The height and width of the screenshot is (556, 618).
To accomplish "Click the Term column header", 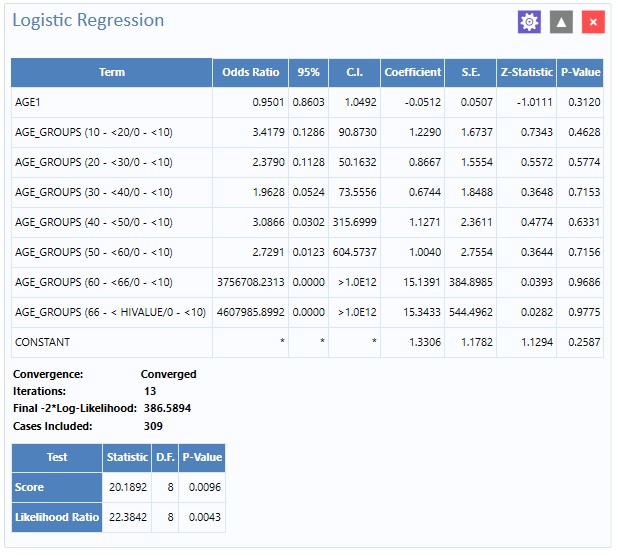I will (x=112, y=73).
